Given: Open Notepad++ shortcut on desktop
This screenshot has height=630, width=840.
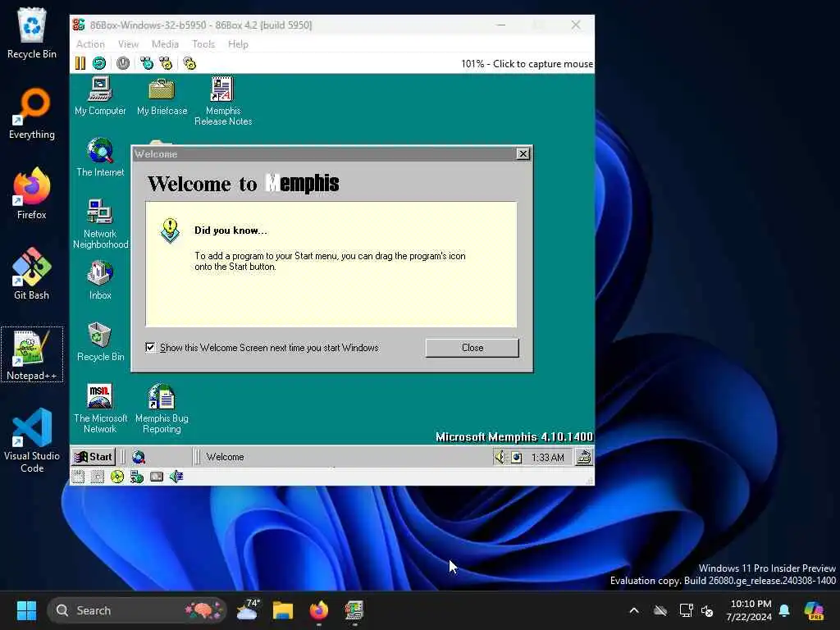Looking at the screenshot, I should [32, 354].
